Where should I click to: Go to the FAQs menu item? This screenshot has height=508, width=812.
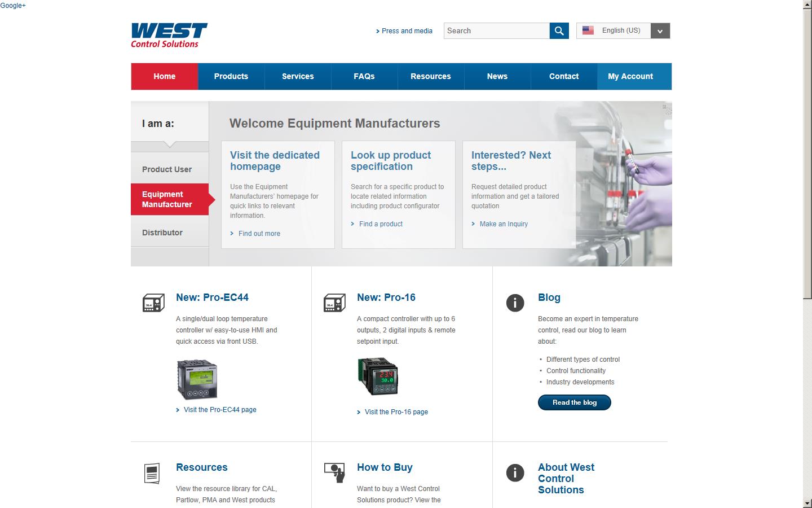click(364, 76)
